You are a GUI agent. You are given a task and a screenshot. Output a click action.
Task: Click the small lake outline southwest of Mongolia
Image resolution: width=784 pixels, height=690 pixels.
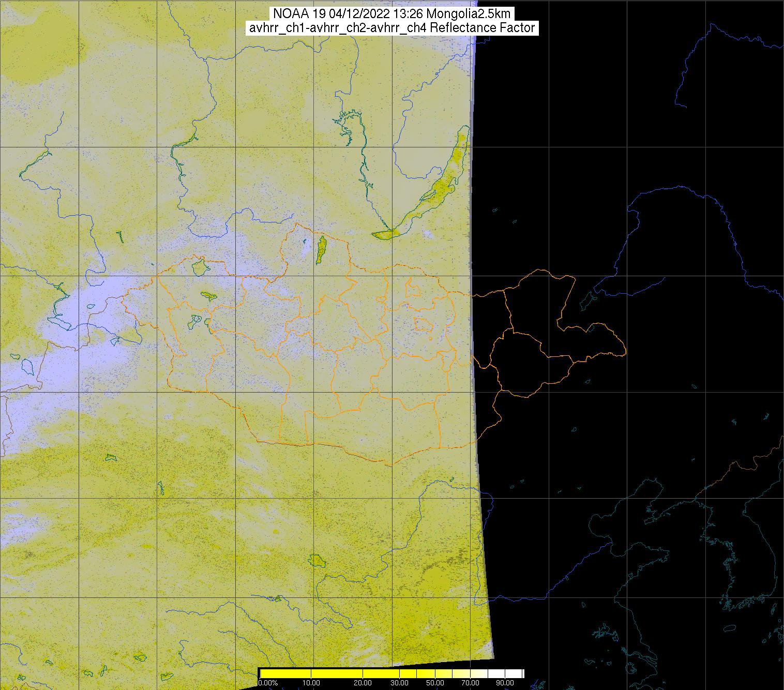(x=111, y=457)
